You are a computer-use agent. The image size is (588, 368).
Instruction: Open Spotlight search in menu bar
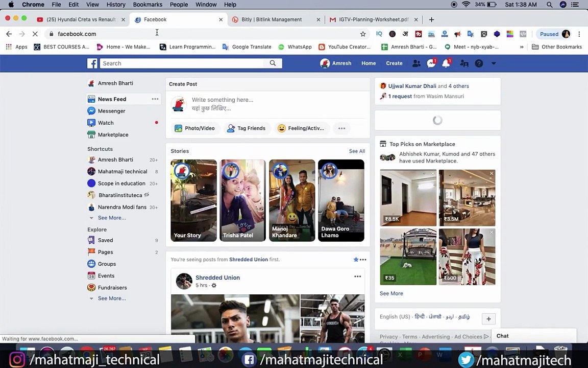[x=549, y=5]
